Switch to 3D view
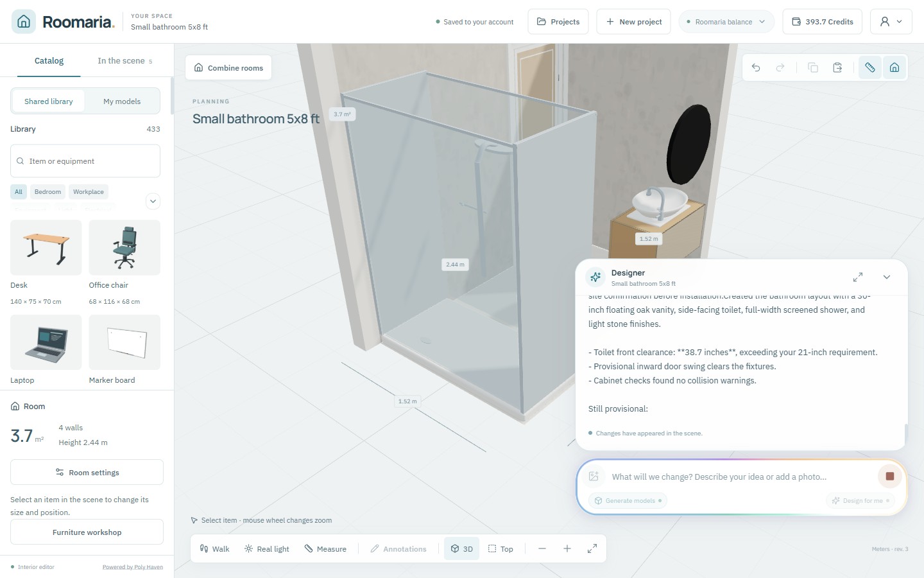924x578 pixels. pos(462,548)
